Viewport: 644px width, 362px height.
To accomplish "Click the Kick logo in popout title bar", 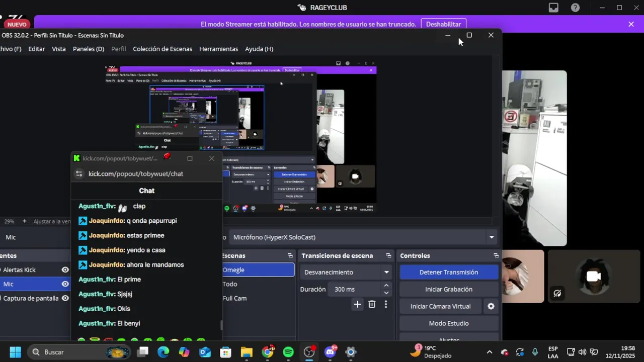I will (x=76, y=158).
